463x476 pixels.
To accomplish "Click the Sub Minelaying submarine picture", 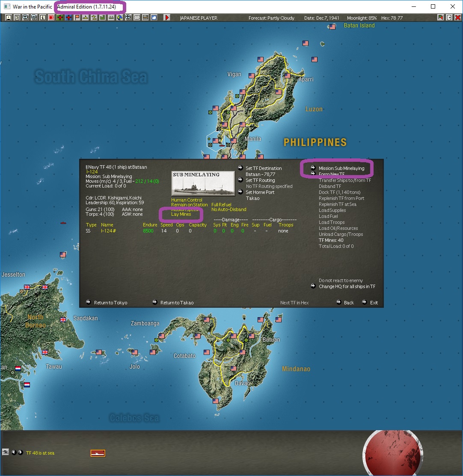I will click(203, 183).
